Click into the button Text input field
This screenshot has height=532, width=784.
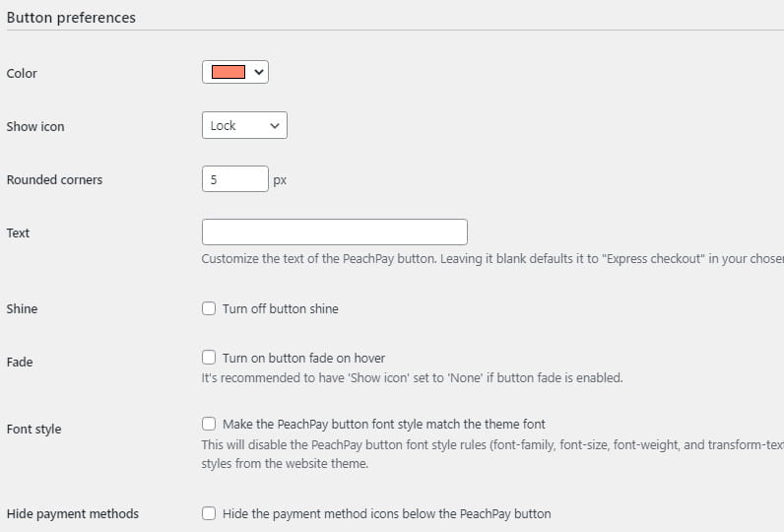[335, 232]
